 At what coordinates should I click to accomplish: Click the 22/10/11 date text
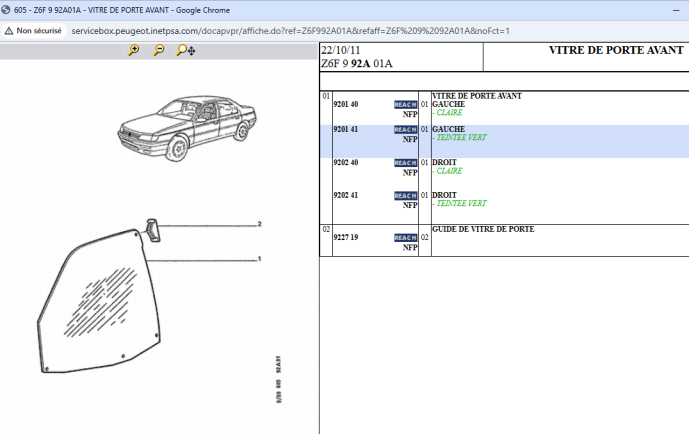click(x=341, y=50)
